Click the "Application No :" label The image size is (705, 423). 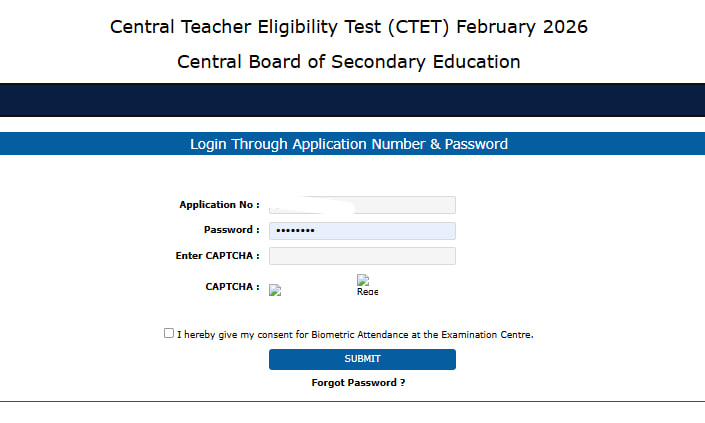219,205
